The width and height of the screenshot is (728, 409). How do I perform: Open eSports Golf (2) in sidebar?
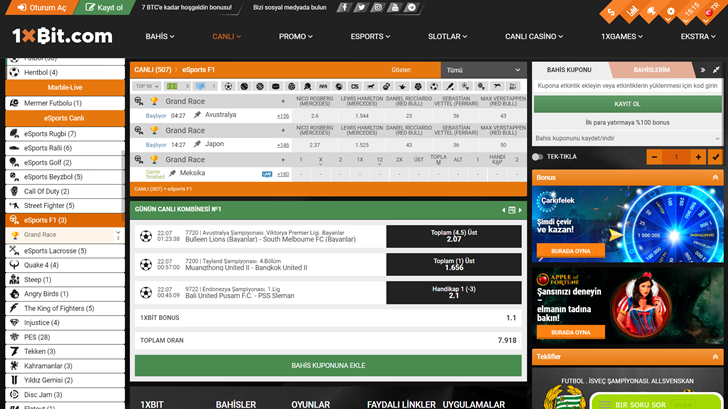pyautogui.click(x=65, y=162)
